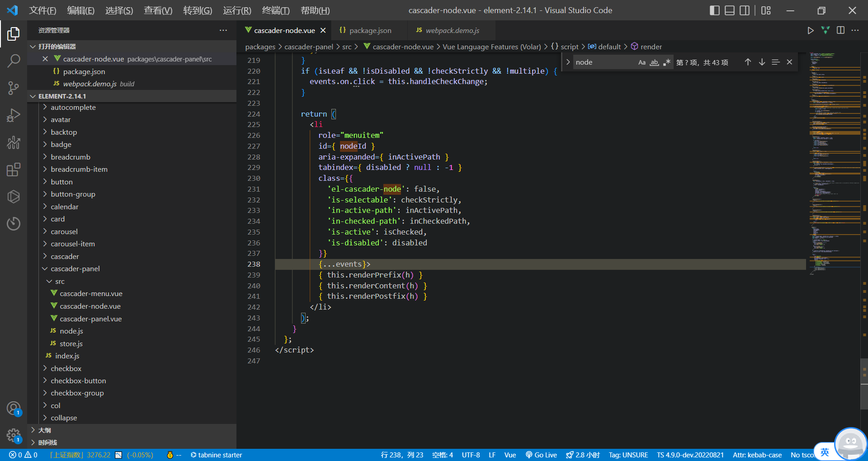Toggle Match Case in find widget
This screenshot has width=868, height=461.
pyautogui.click(x=642, y=62)
